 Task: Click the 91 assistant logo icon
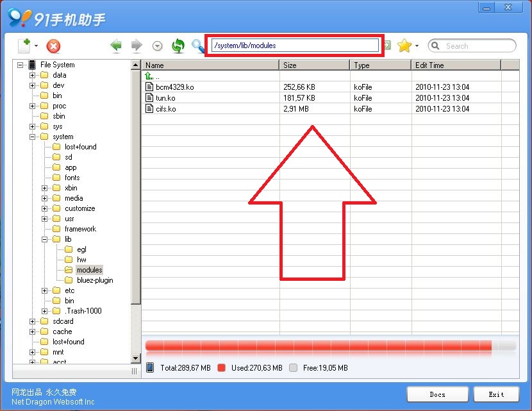pos(20,18)
